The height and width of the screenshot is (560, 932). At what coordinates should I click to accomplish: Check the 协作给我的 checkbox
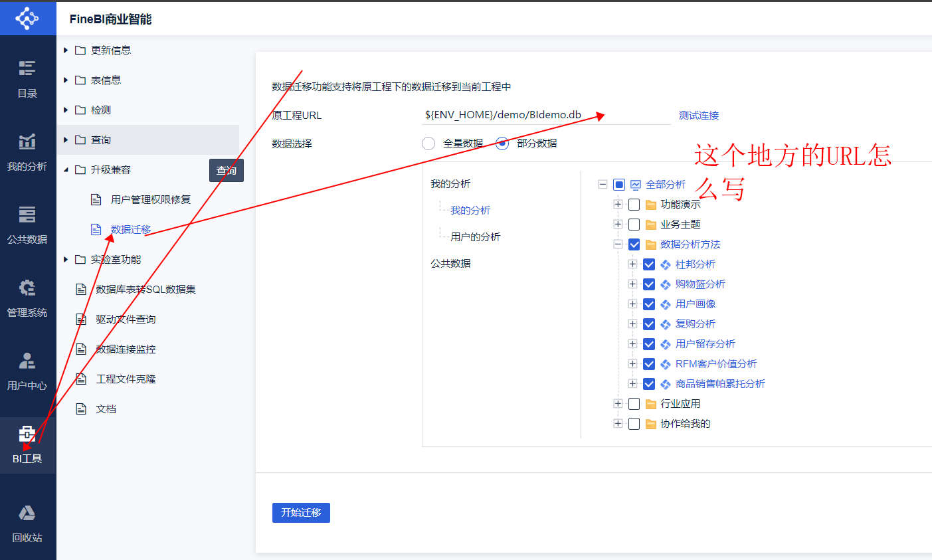(x=634, y=424)
